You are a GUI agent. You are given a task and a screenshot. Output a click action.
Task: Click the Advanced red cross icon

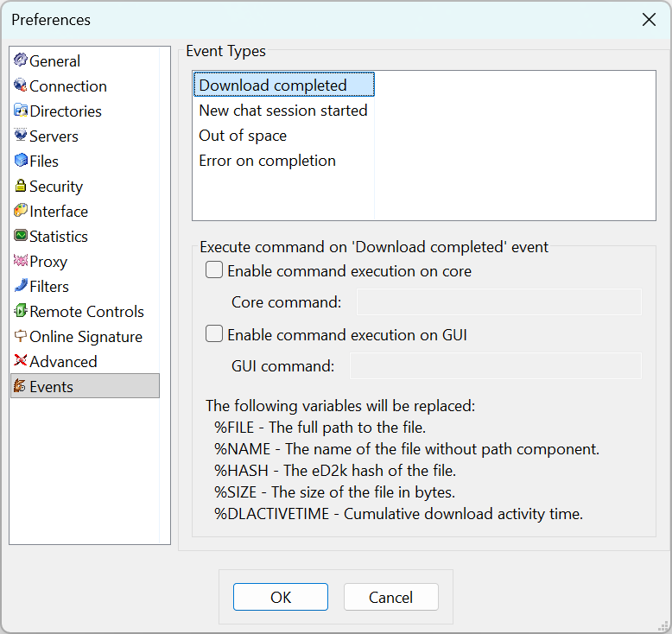(20, 360)
